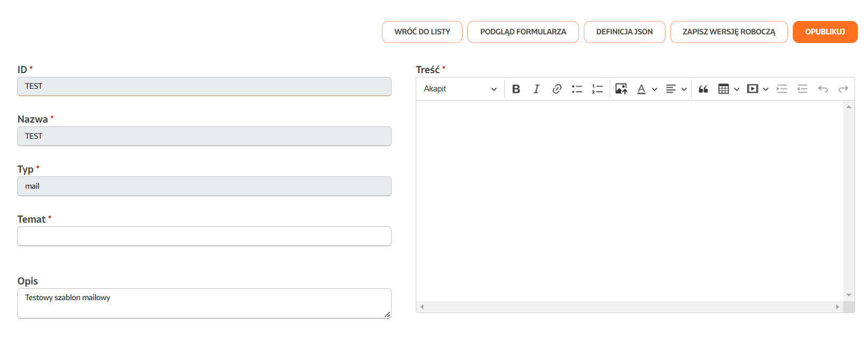The image size is (868, 341).
Task: Toggle bold formatting in editor toolbar
Action: coord(516,89)
